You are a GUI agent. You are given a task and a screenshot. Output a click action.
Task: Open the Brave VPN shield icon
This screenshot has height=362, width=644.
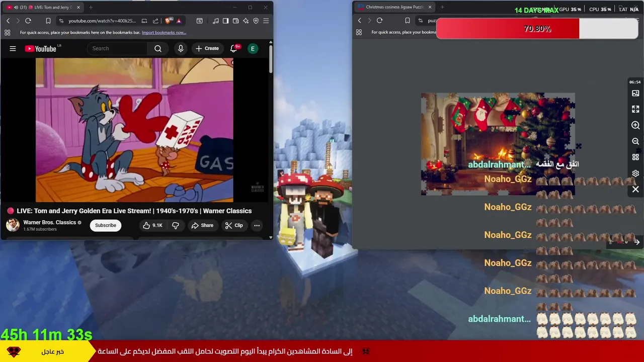tap(256, 21)
